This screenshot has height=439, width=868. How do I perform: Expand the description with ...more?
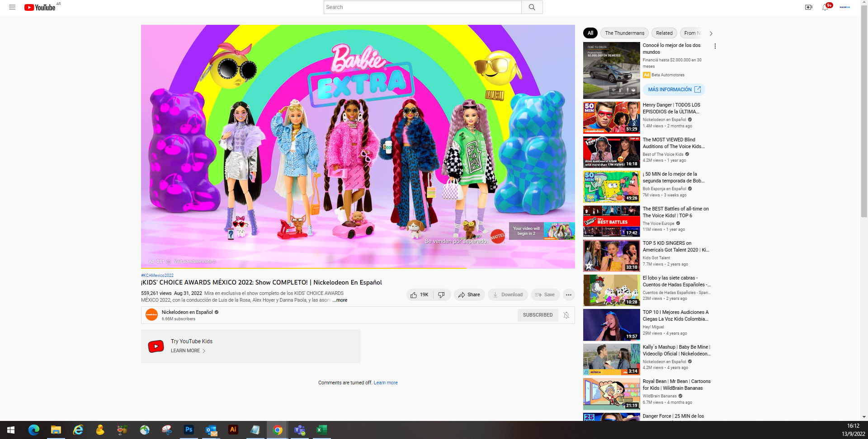click(x=340, y=300)
